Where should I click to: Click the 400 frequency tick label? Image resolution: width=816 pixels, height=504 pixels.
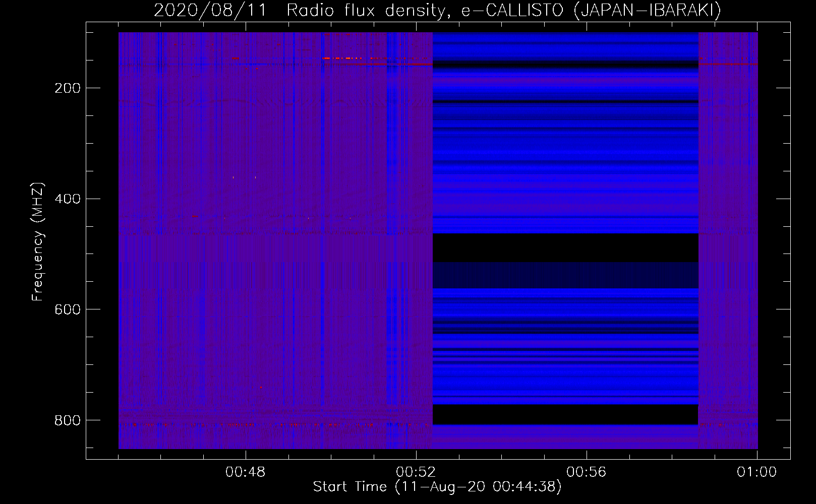(68, 199)
